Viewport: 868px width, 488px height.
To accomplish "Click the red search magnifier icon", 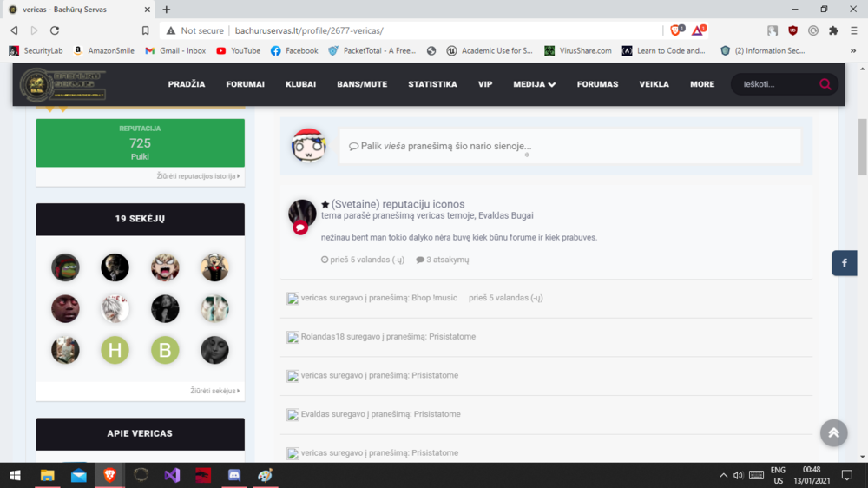I will point(825,84).
